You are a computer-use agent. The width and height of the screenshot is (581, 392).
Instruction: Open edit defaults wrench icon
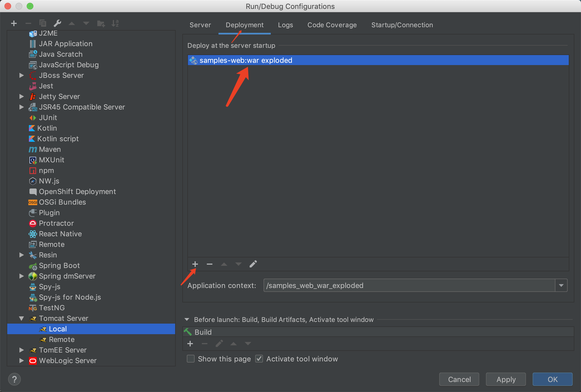click(57, 23)
